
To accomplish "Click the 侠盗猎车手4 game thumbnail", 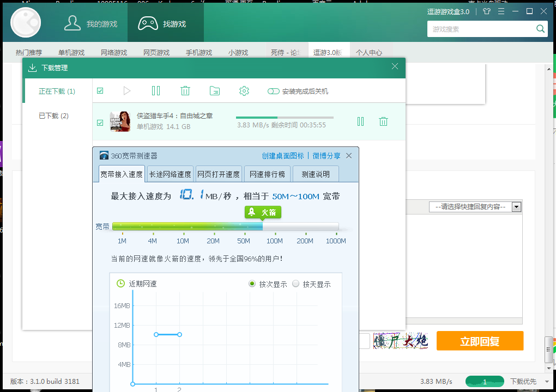I will (120, 121).
